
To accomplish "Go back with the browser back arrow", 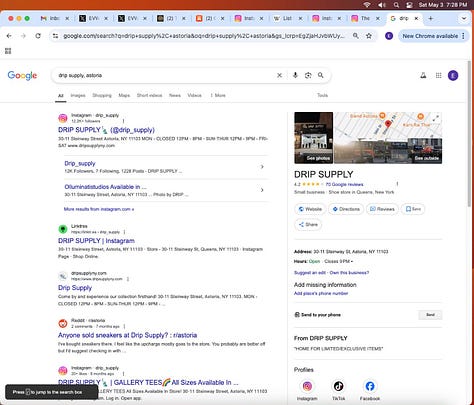I will 9,36.
